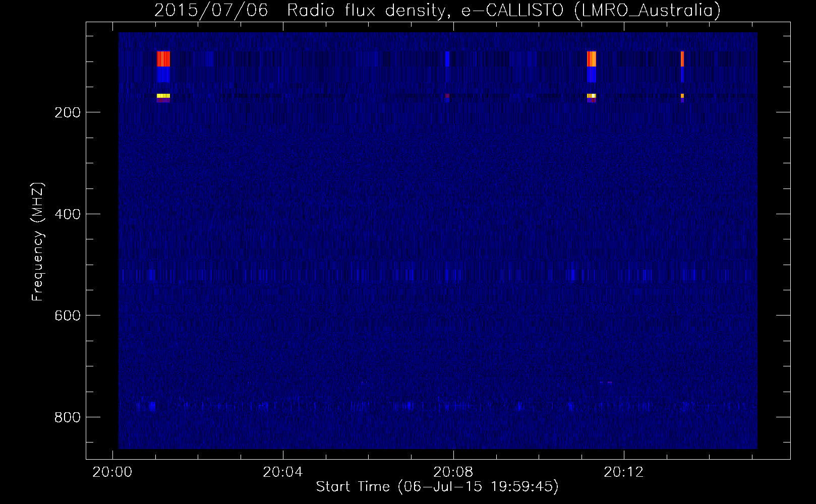Click the 20:00 time tick label
The image size is (816, 504).
[112, 472]
